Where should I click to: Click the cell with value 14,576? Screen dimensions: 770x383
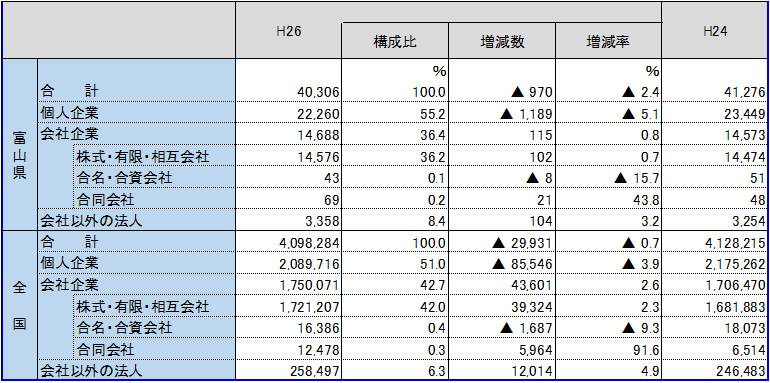[288, 156]
